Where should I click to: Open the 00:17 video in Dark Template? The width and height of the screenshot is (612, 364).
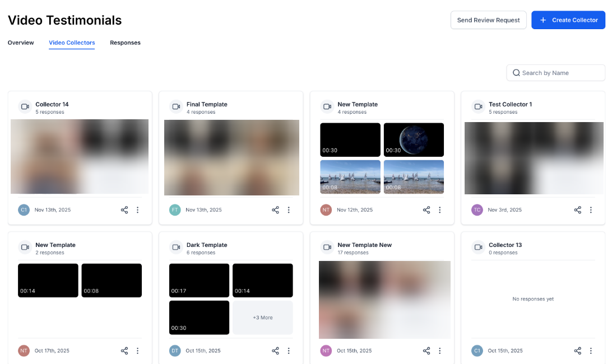click(x=199, y=280)
